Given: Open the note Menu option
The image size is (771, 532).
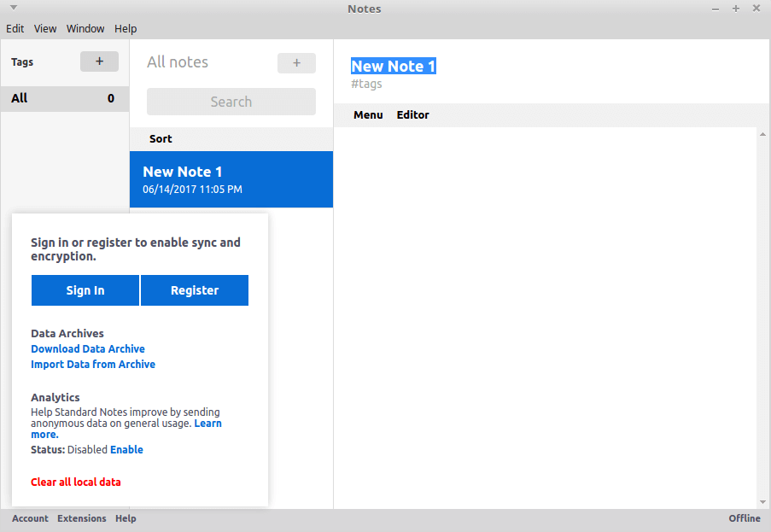Looking at the screenshot, I should [x=368, y=114].
